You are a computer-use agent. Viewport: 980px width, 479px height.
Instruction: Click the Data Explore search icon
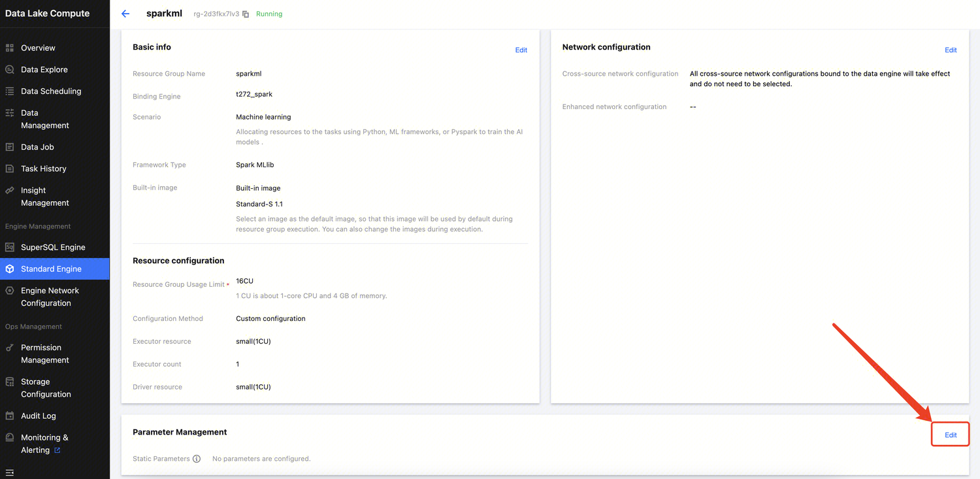pyautogui.click(x=10, y=69)
